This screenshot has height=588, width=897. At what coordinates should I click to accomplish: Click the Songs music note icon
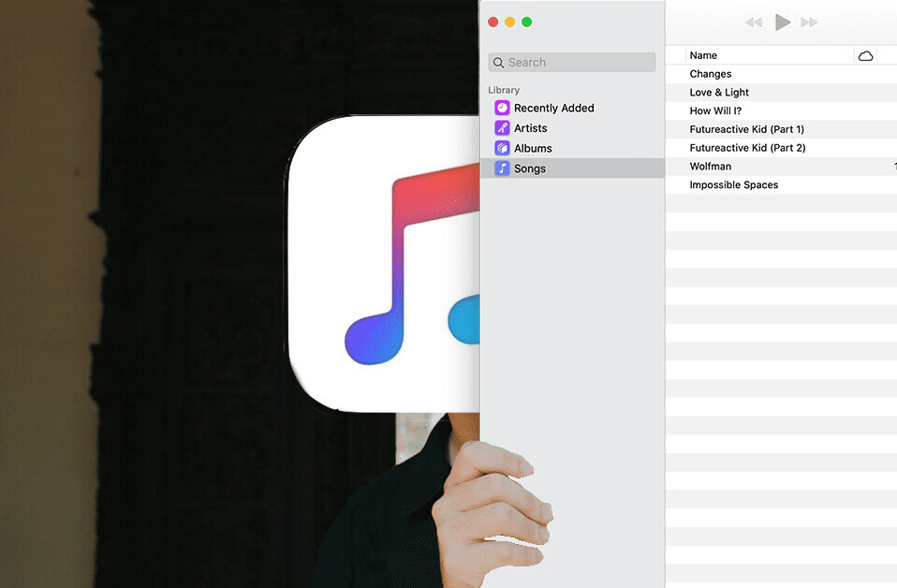502,169
